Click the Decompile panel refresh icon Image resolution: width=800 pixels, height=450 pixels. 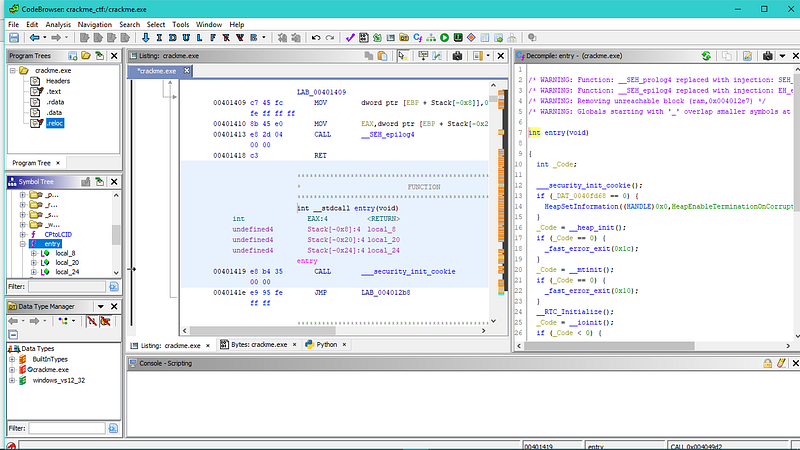point(707,56)
